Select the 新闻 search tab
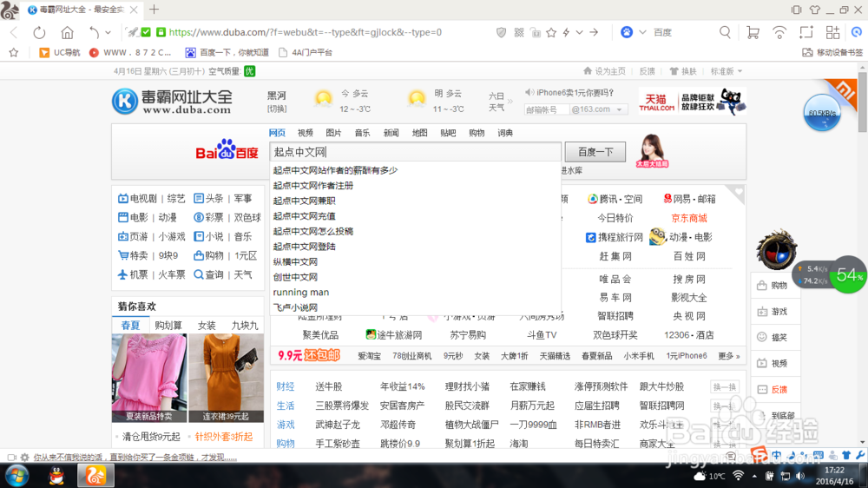Image resolution: width=868 pixels, height=488 pixels. (391, 133)
